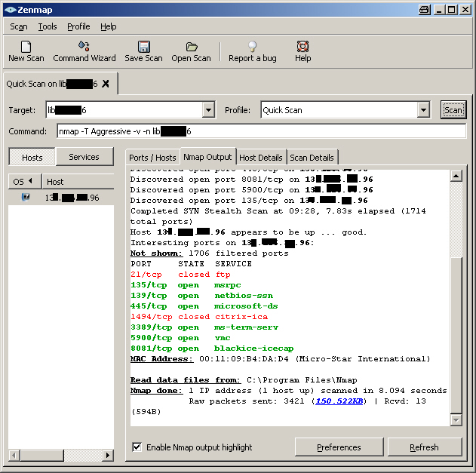Click the hosts list horizontal scrollbar thumb
This screenshot has width=476, height=473.
click(42, 455)
